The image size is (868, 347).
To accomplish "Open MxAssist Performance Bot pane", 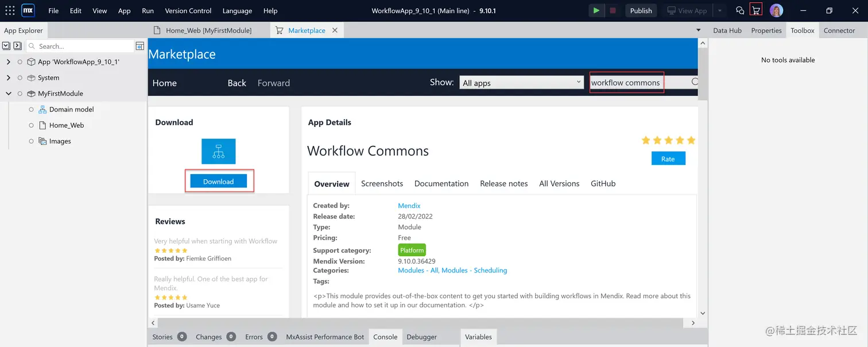I will coord(325,337).
